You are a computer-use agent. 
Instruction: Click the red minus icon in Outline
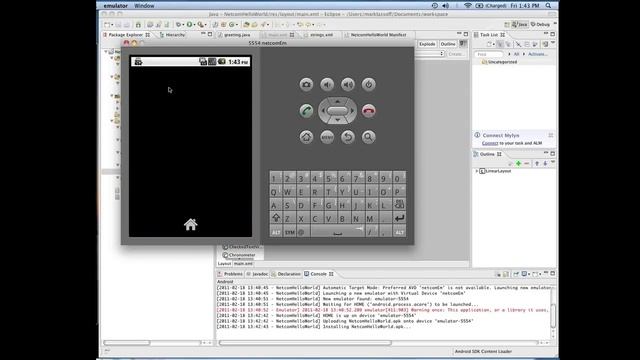(x=527, y=163)
